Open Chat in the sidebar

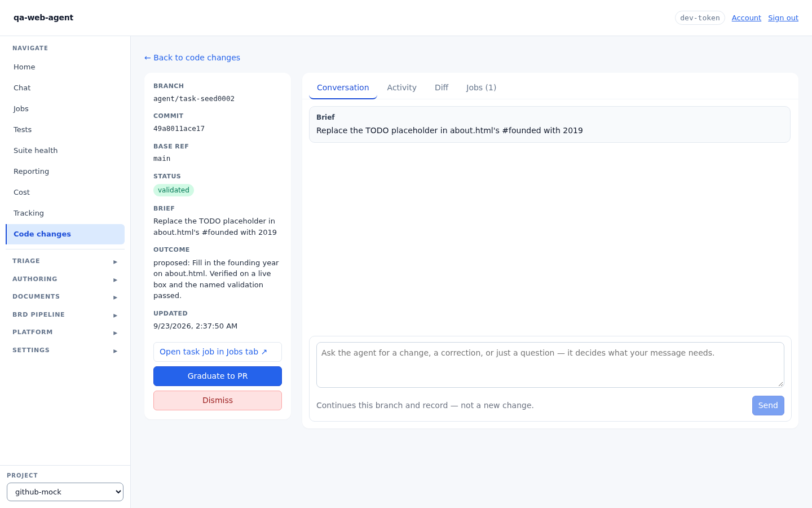coord(65,87)
